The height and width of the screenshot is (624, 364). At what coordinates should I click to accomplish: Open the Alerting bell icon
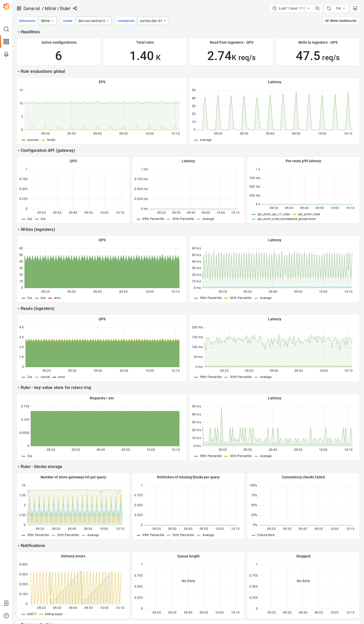point(6,54)
